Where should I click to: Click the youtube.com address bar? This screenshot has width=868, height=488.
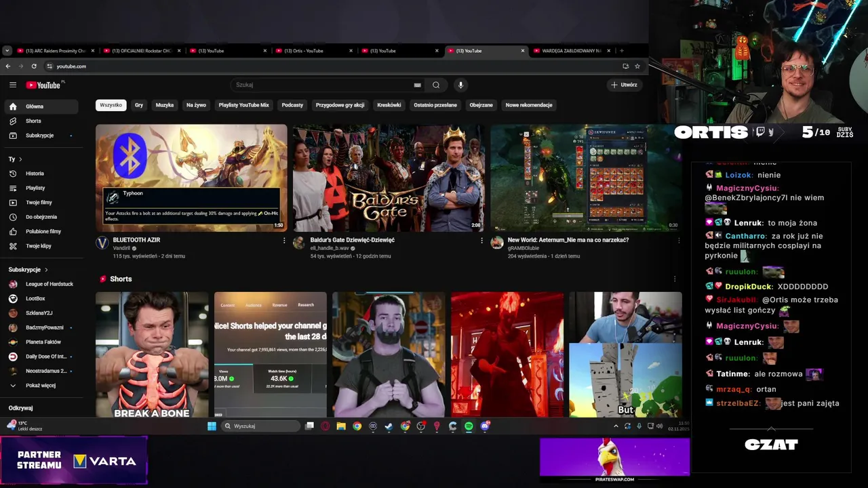pyautogui.click(x=332, y=66)
